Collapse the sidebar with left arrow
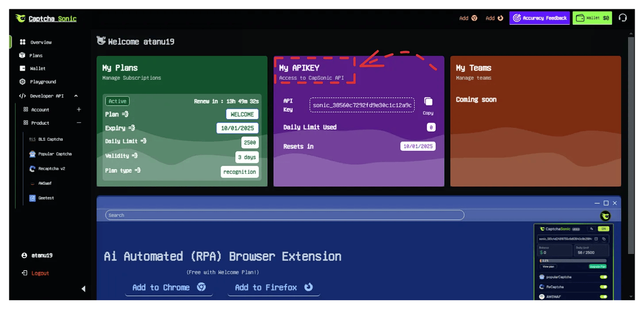 coord(83,289)
